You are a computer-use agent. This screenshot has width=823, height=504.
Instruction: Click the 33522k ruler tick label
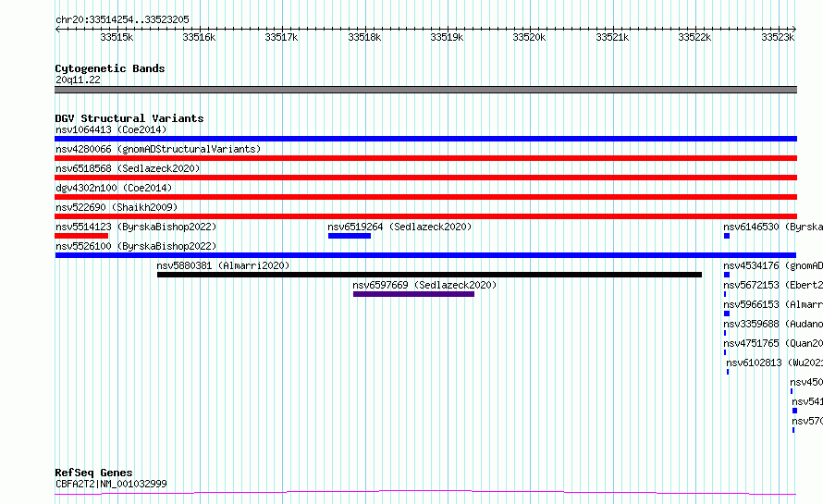click(x=694, y=37)
